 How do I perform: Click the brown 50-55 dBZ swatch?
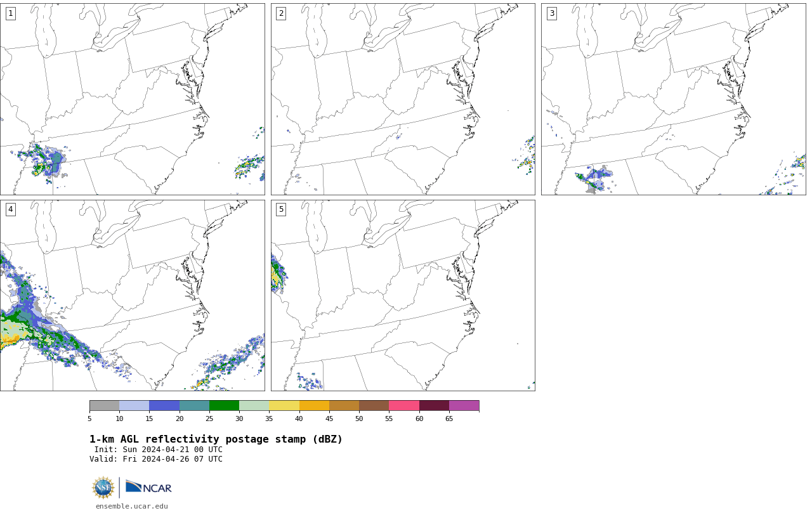click(x=374, y=406)
